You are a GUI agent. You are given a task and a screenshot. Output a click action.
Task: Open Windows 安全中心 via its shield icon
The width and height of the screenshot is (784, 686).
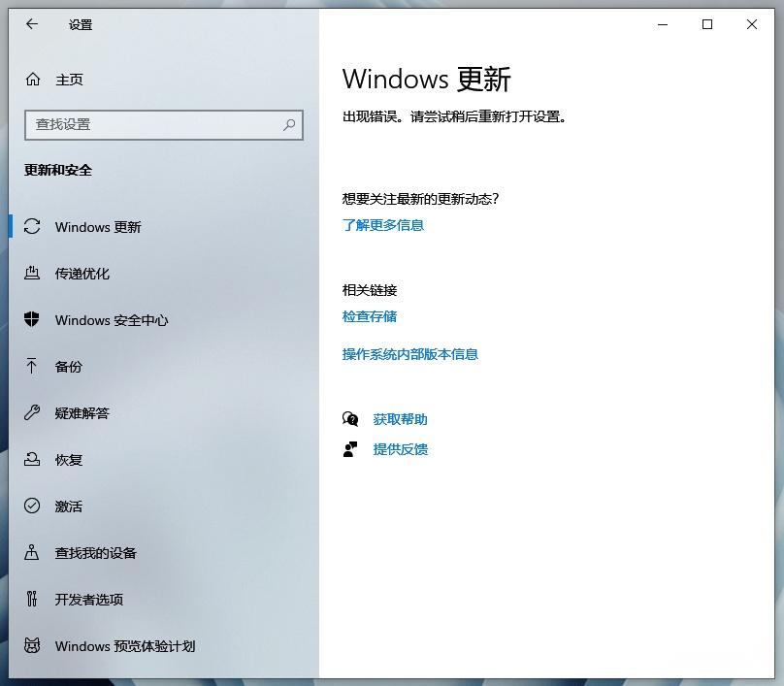(x=30, y=320)
